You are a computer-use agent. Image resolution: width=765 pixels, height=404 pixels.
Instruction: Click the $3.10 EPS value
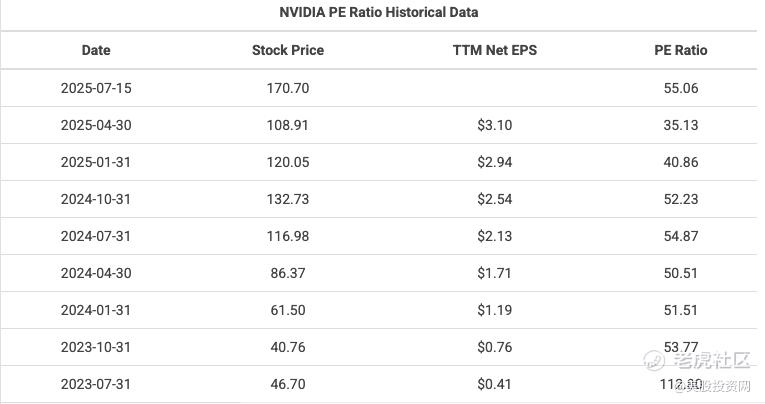495,125
